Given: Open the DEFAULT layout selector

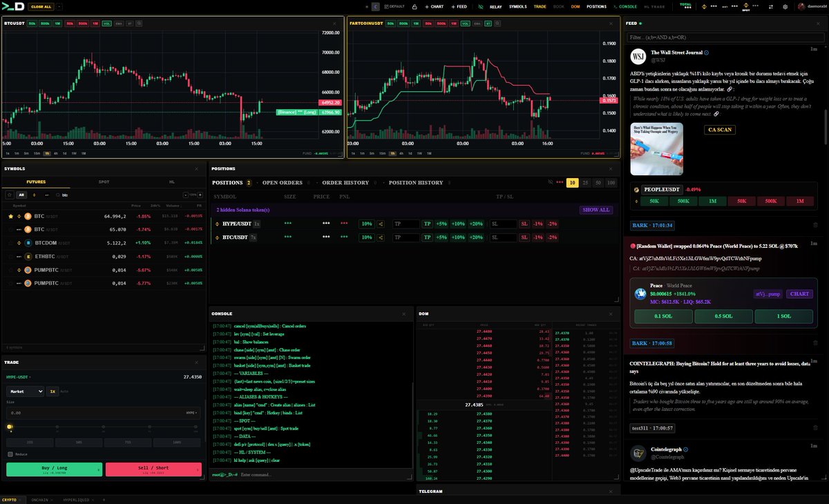Looking at the screenshot, I should coord(394,6).
